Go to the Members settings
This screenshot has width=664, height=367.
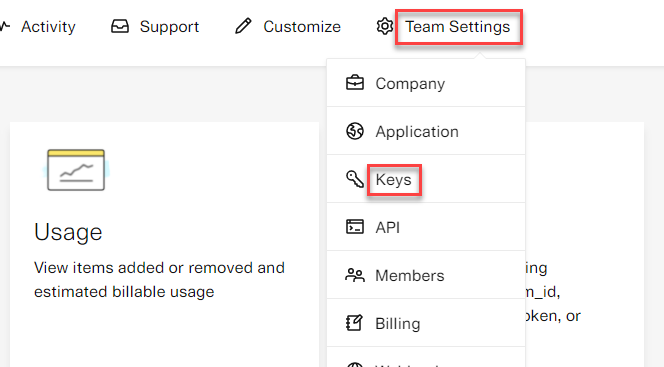[x=410, y=276]
